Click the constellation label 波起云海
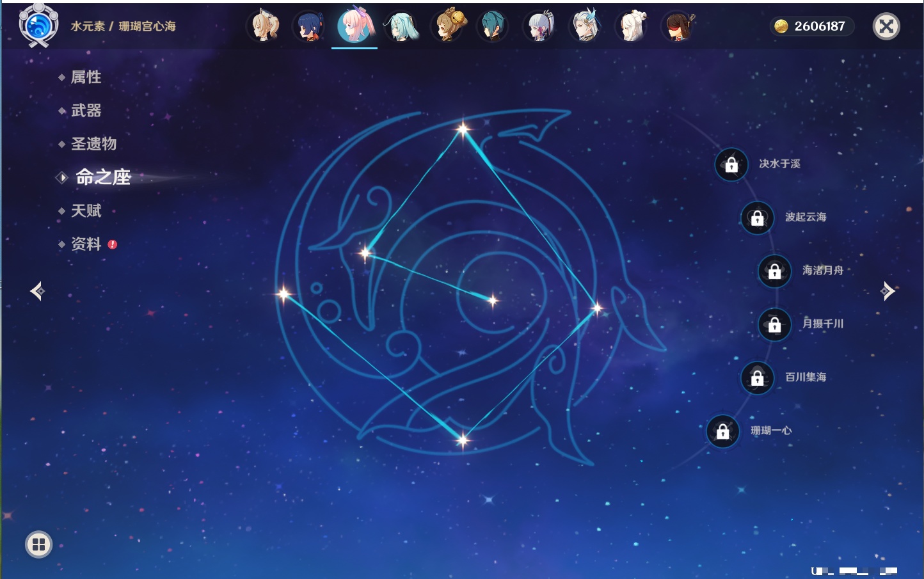 pyautogui.click(x=806, y=217)
